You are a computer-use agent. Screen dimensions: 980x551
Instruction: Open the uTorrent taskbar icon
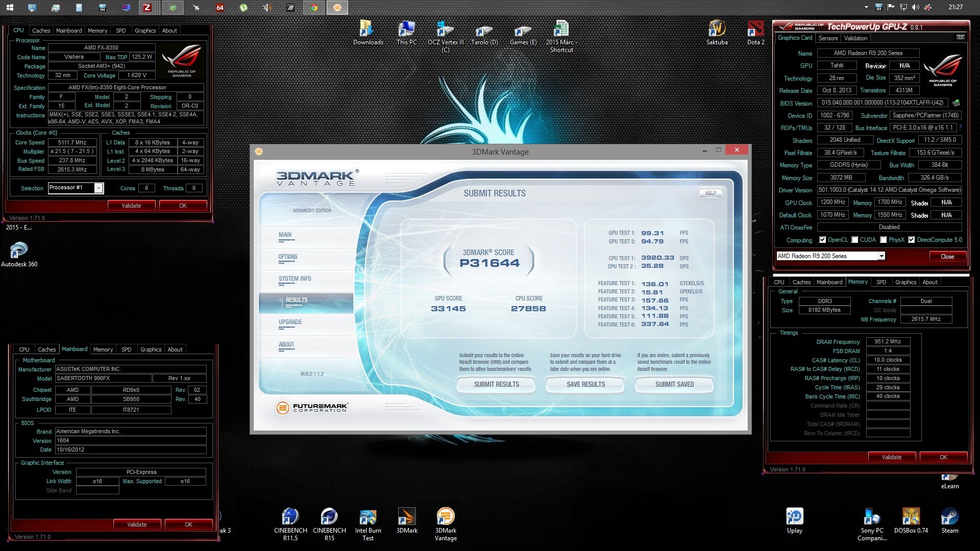pos(243,7)
